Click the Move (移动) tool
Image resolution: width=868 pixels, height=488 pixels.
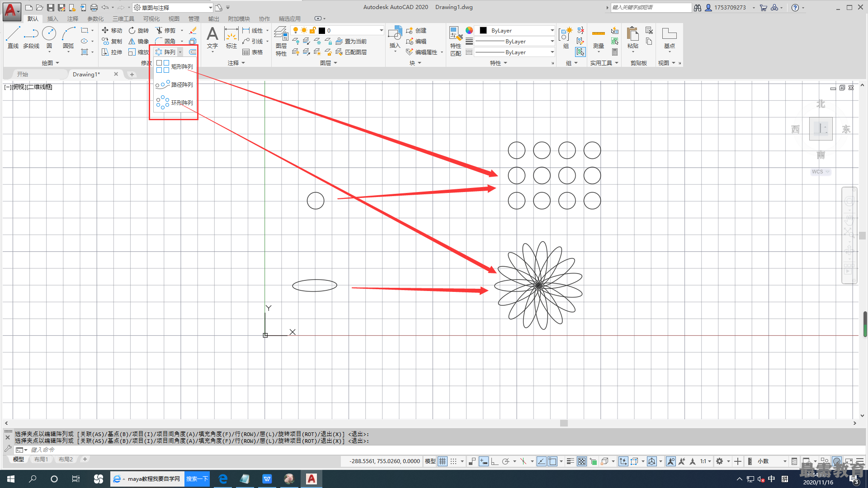tap(112, 30)
